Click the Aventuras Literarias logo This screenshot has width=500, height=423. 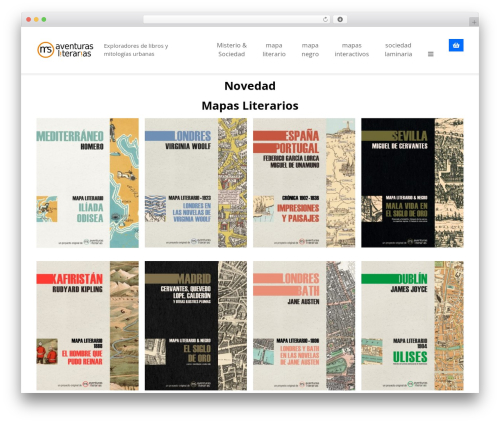(65, 50)
